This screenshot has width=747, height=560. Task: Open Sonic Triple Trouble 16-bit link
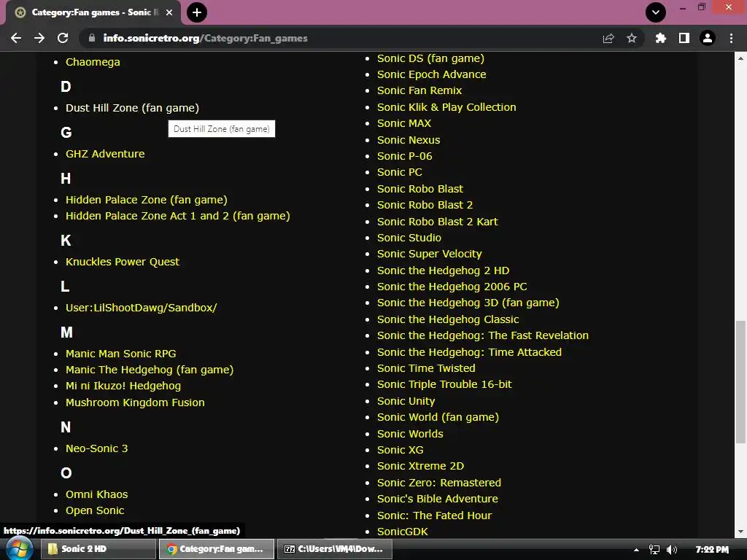444,384
